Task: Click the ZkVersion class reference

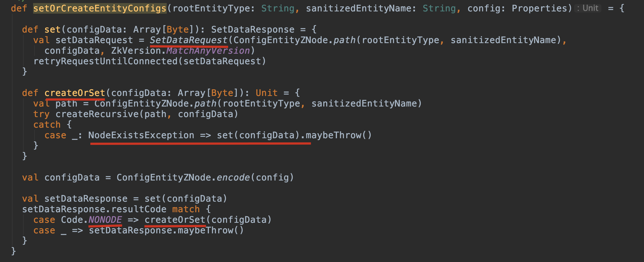Action: 136,51
